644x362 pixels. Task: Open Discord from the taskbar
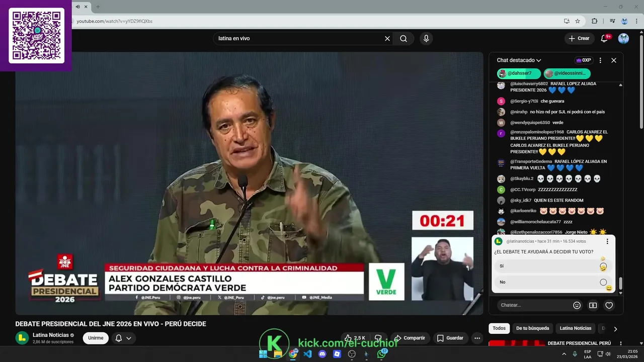click(x=323, y=354)
